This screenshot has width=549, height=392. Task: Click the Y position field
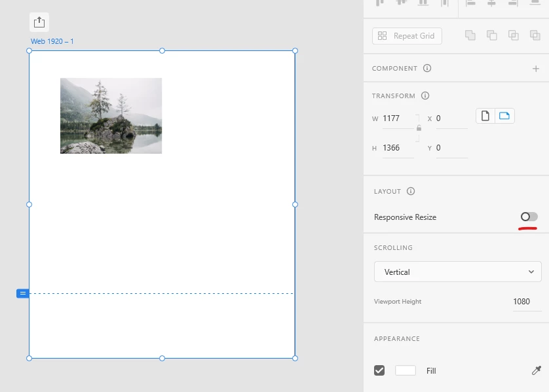point(451,148)
